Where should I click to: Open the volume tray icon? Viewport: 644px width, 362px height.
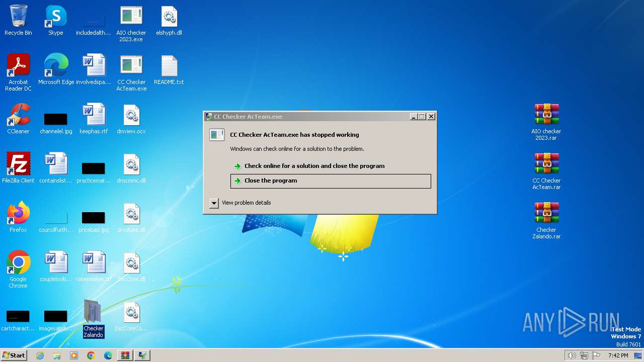tap(572, 355)
